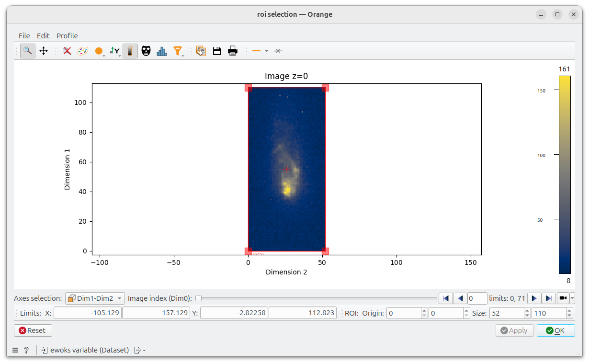Toggle the colorbar display button
The width and height of the screenshot is (589, 364).
[130, 51]
